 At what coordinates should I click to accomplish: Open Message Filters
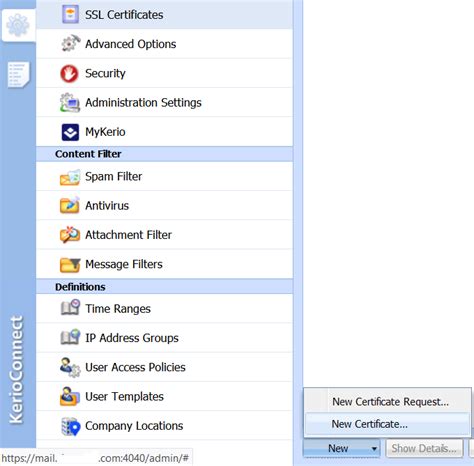[164, 264]
